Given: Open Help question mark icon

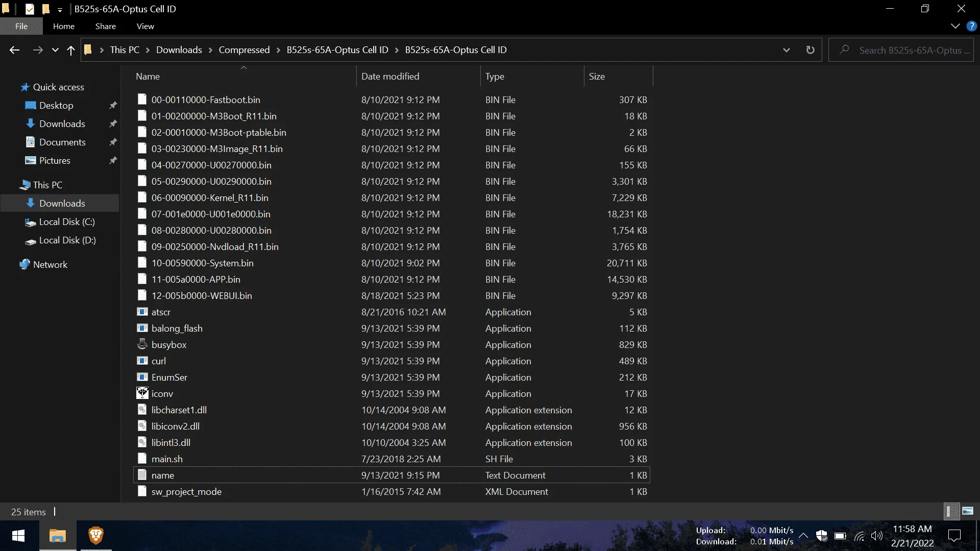Looking at the screenshot, I should pyautogui.click(x=972, y=26).
